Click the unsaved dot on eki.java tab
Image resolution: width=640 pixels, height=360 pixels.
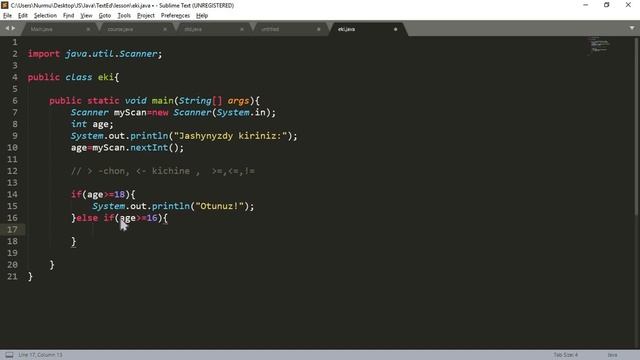point(396,29)
